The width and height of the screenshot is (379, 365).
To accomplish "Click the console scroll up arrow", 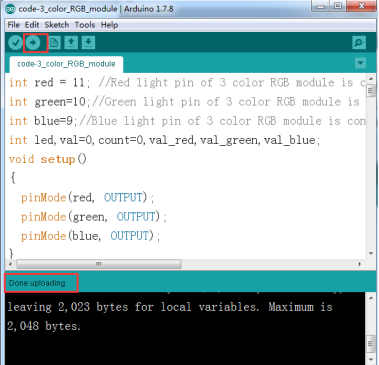I will pyautogui.click(x=371, y=298).
